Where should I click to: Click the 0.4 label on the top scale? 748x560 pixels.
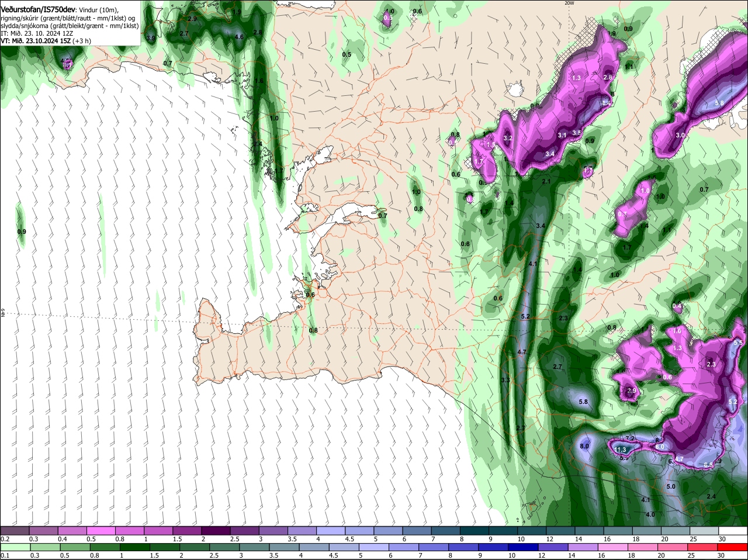click(63, 539)
